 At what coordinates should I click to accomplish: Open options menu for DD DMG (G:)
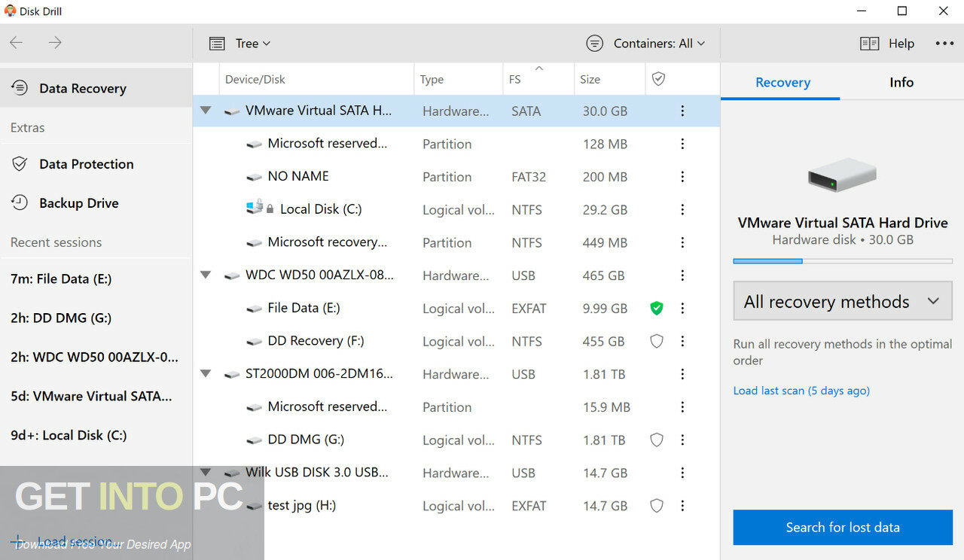coord(682,440)
